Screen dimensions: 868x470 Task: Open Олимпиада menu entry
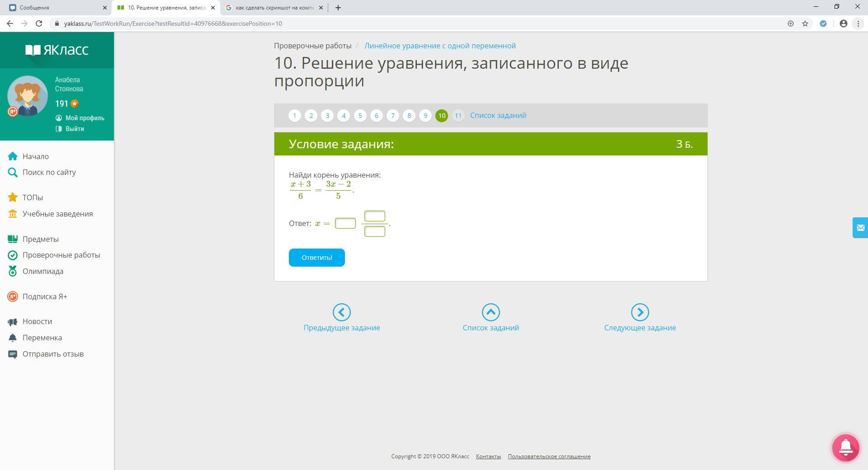point(43,271)
